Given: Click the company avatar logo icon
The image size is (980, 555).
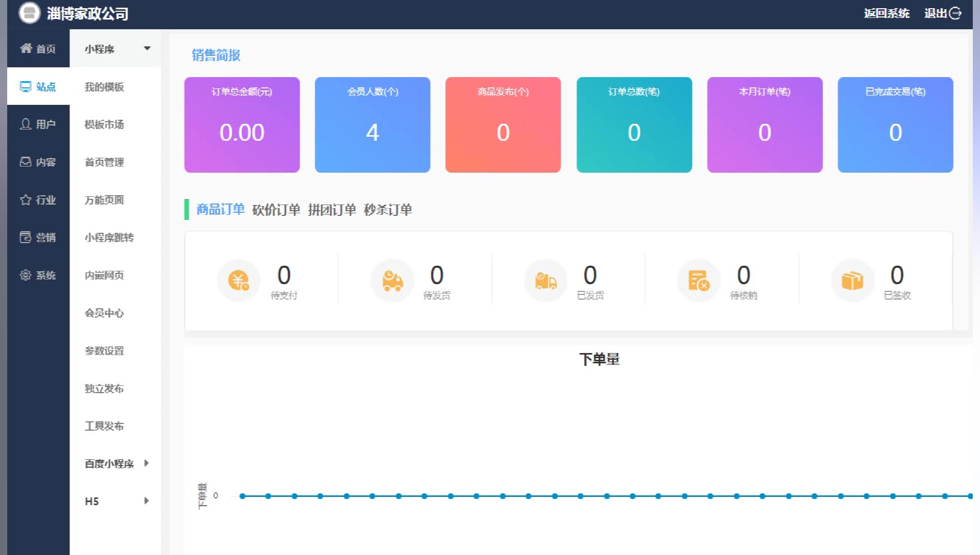Looking at the screenshot, I should tap(29, 13).
